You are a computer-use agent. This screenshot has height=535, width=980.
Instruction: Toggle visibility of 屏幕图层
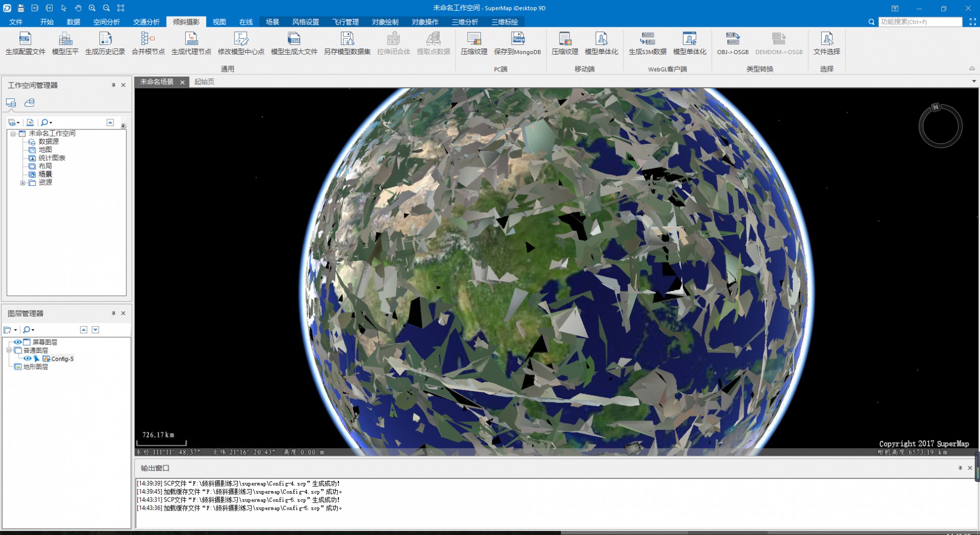point(18,342)
